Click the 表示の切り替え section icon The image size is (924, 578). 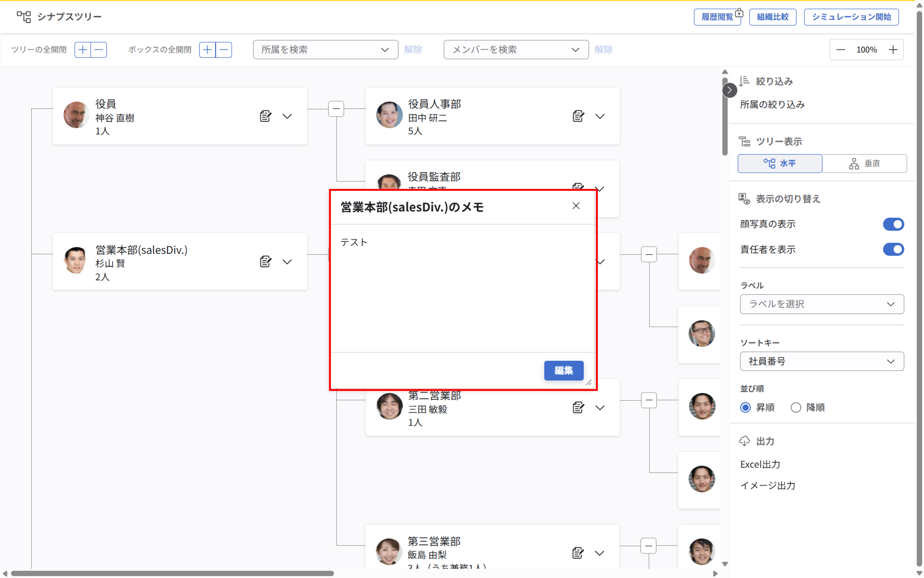[x=744, y=199]
